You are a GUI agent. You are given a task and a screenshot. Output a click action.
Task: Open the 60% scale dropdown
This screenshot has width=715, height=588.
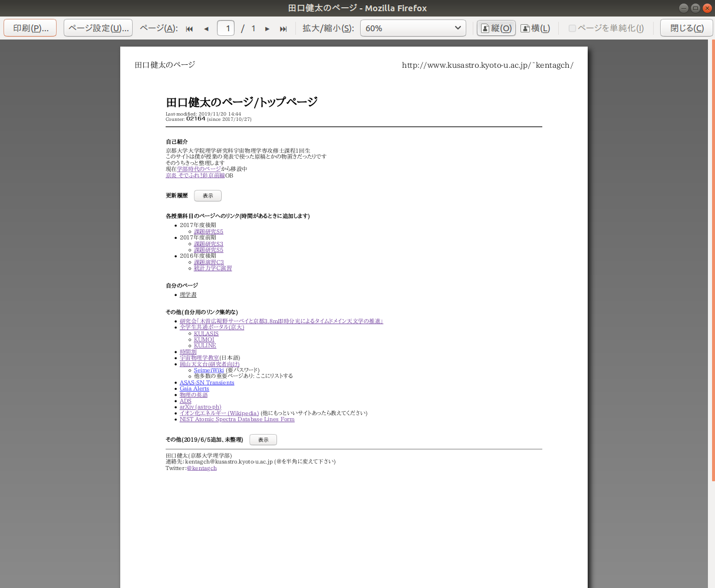pyautogui.click(x=413, y=28)
